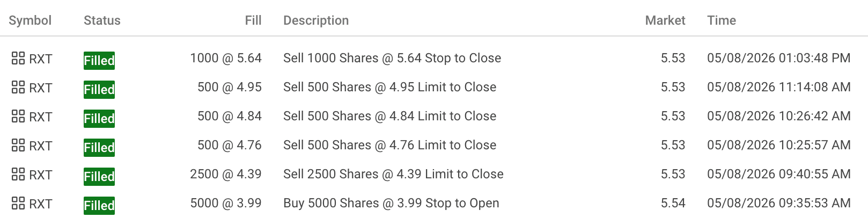The width and height of the screenshot is (868, 217).
Task: Click Filled badge for the 5000 @ 3.99 order
Action: point(99,206)
